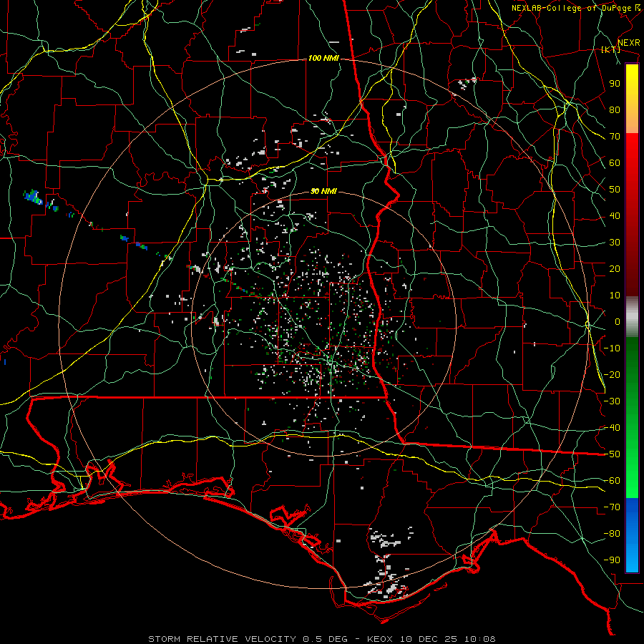Viewport: 644px width, 644px height.
Task: Click the -50 value on the velocity scale
Action: tap(612, 454)
